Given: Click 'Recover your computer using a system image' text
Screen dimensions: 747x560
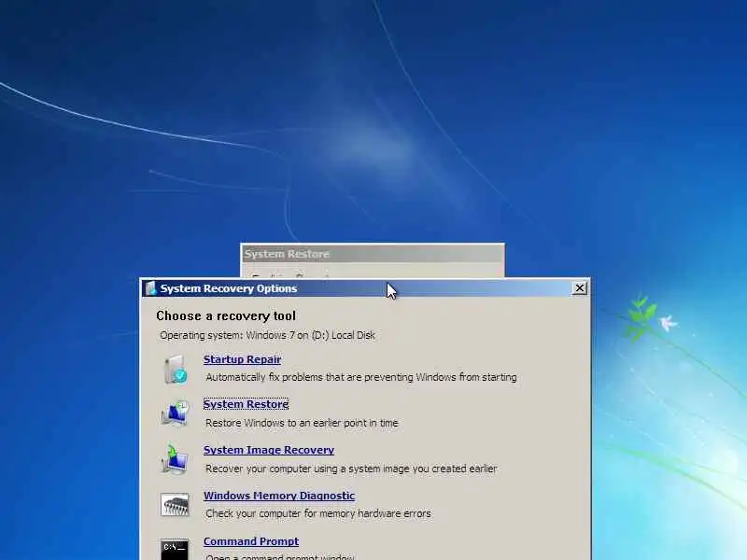Looking at the screenshot, I should (351, 469).
